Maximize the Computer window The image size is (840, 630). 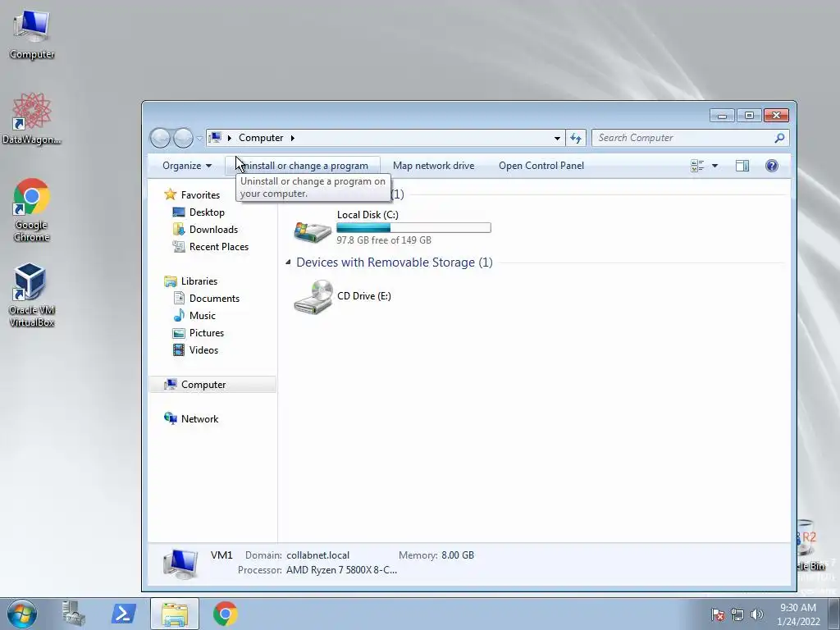pos(749,116)
